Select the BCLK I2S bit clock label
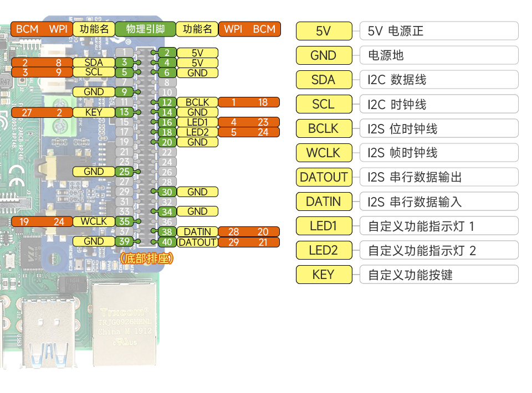The image size is (532, 393). pos(324,128)
